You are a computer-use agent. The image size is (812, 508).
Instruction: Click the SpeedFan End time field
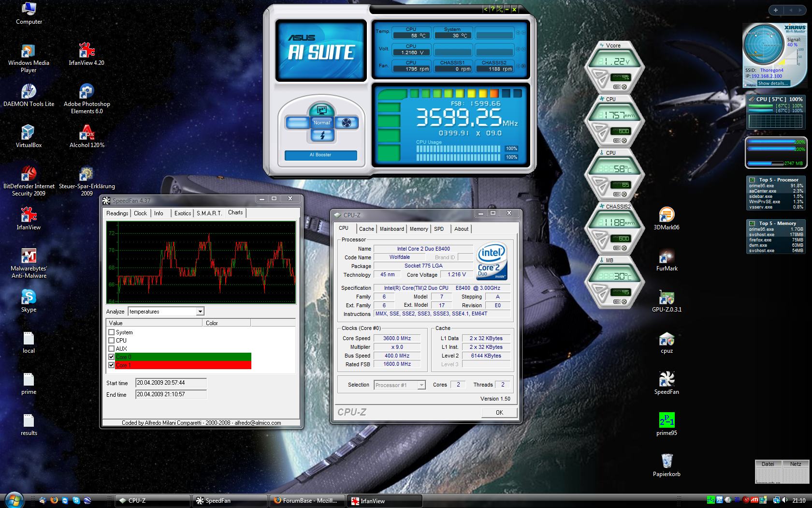(171, 394)
